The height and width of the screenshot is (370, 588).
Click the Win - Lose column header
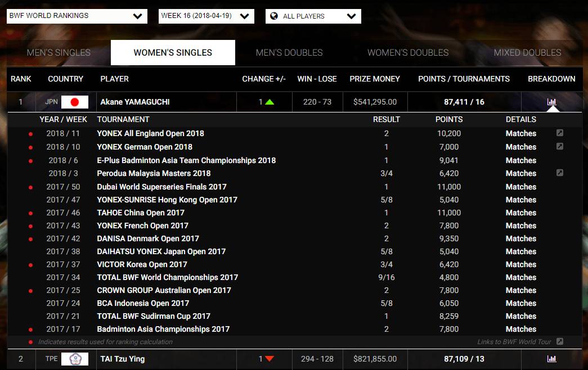(x=317, y=79)
